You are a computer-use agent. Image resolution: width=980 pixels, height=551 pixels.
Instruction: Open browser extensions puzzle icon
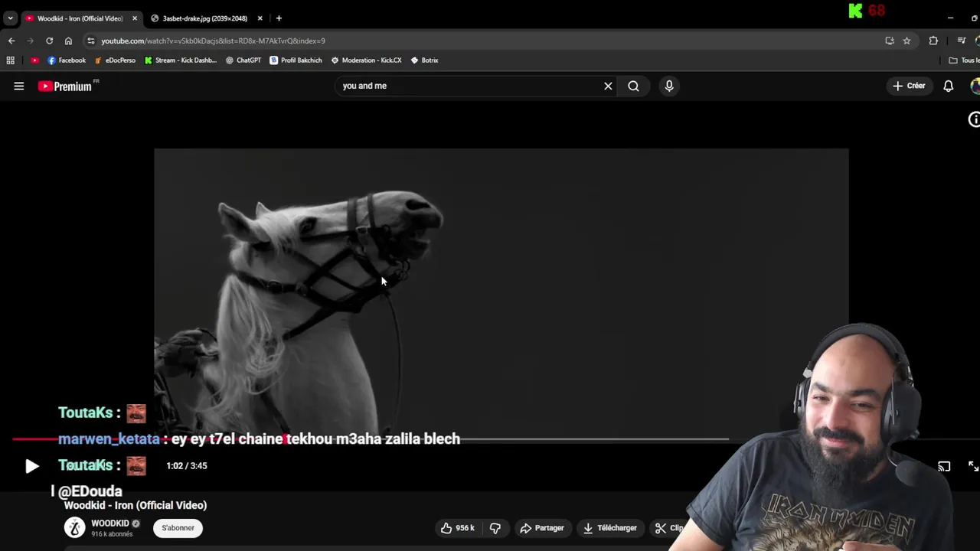pos(933,41)
